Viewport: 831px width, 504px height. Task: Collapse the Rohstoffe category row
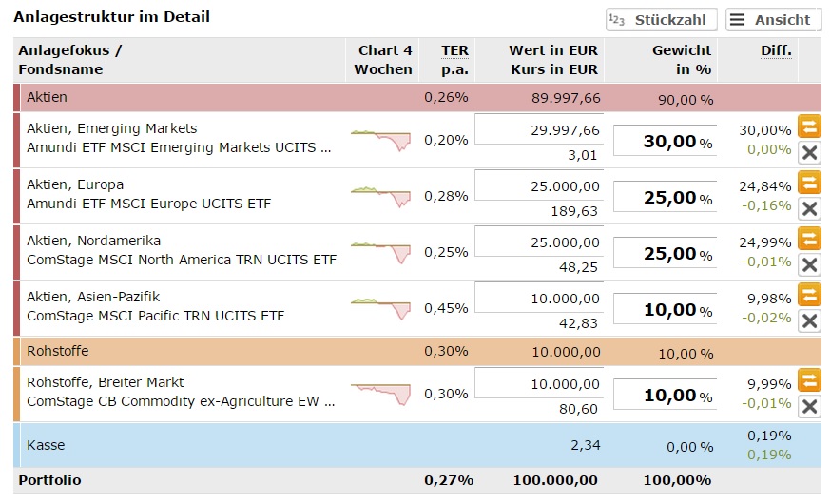[57, 351]
